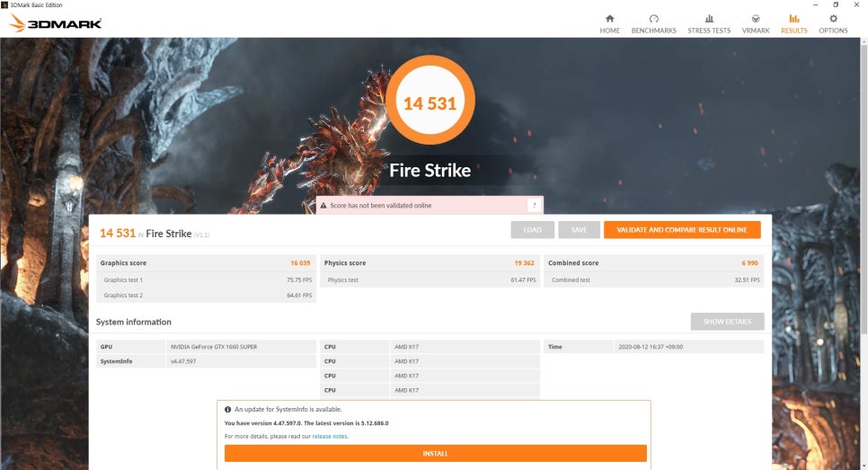The height and width of the screenshot is (470, 868).
Task: Click the SystemInfo v4.47.597 value
Action: point(183,361)
